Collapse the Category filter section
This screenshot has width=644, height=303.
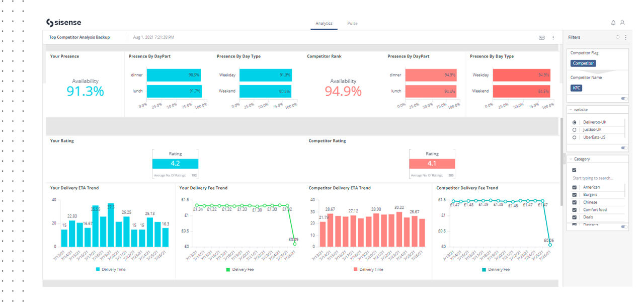(571, 159)
